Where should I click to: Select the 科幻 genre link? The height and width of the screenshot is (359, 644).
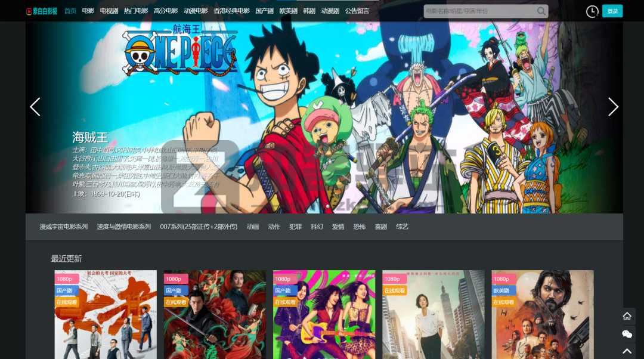(317, 227)
